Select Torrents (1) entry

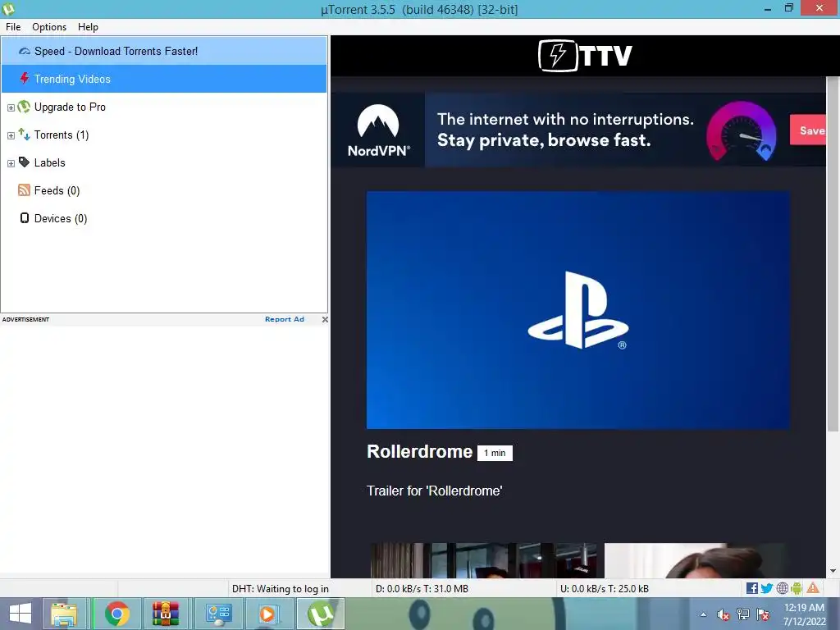61,135
